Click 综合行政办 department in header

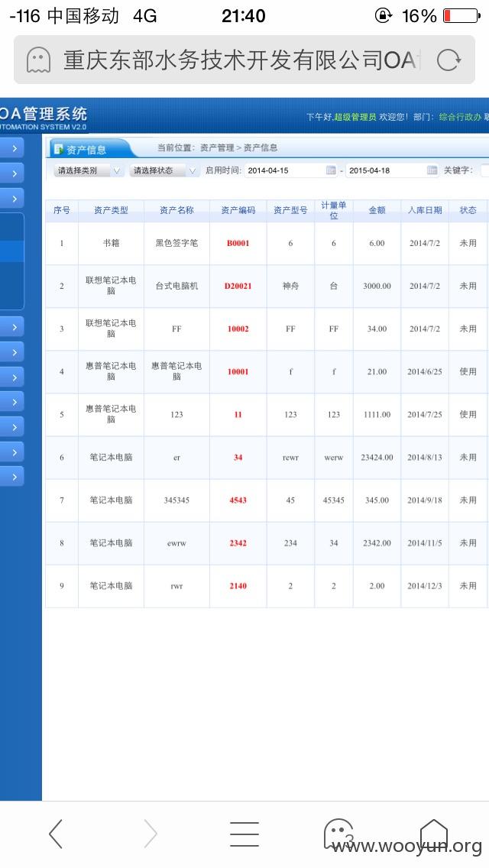[x=460, y=117]
